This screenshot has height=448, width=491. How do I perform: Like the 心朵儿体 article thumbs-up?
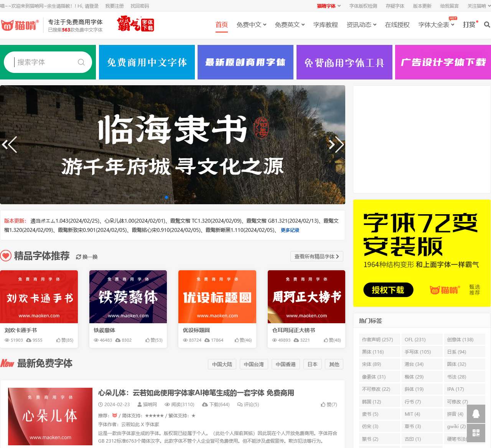(x=323, y=405)
